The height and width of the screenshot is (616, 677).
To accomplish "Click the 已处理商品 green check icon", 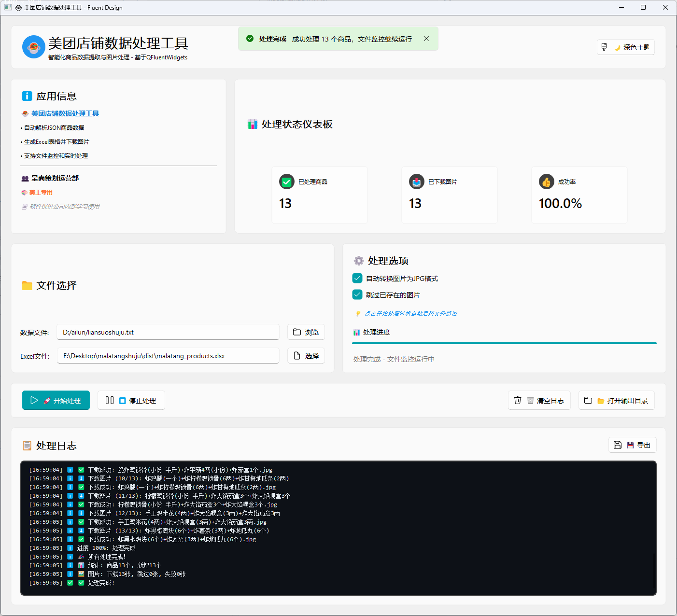I will pos(287,182).
